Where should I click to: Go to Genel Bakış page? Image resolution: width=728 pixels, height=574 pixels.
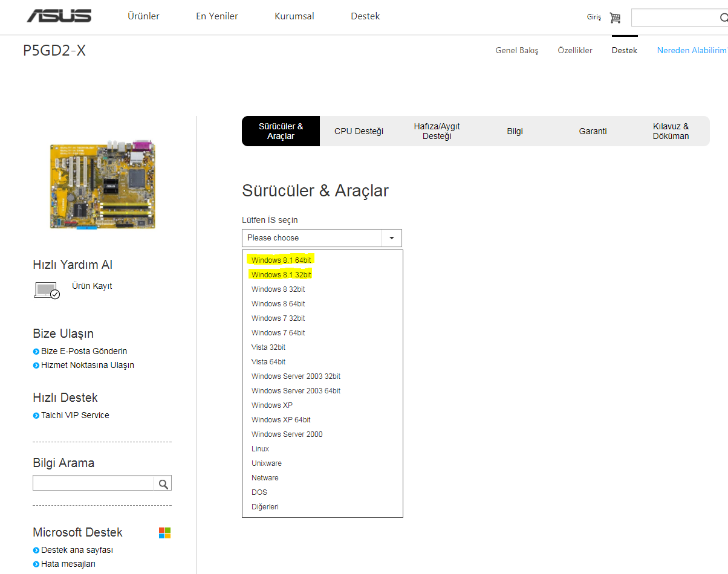517,51
